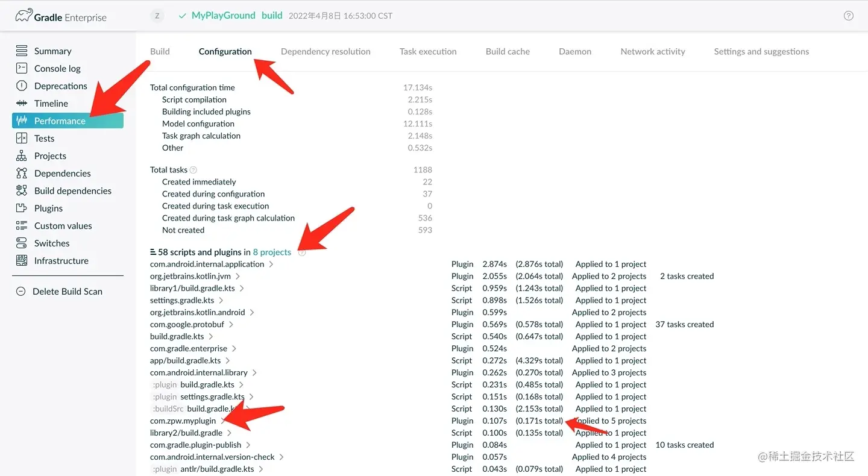This screenshot has height=476, width=868.
Task: Open the Summary page link
Action: 53,51
